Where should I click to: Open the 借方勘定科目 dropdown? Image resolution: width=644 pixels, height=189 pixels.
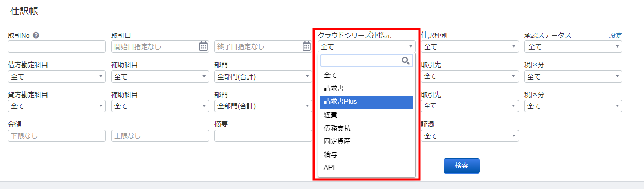pos(57,77)
